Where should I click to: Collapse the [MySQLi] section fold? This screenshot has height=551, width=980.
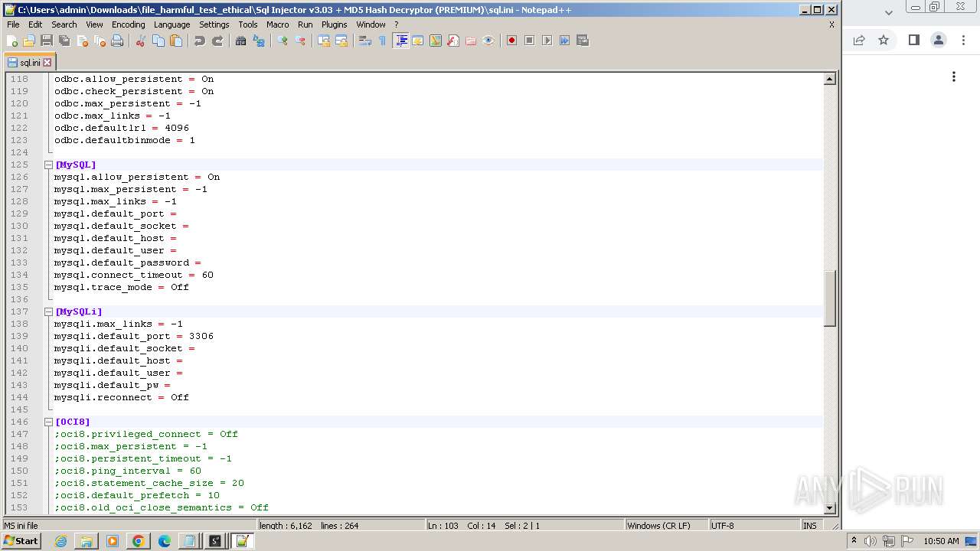click(x=48, y=311)
